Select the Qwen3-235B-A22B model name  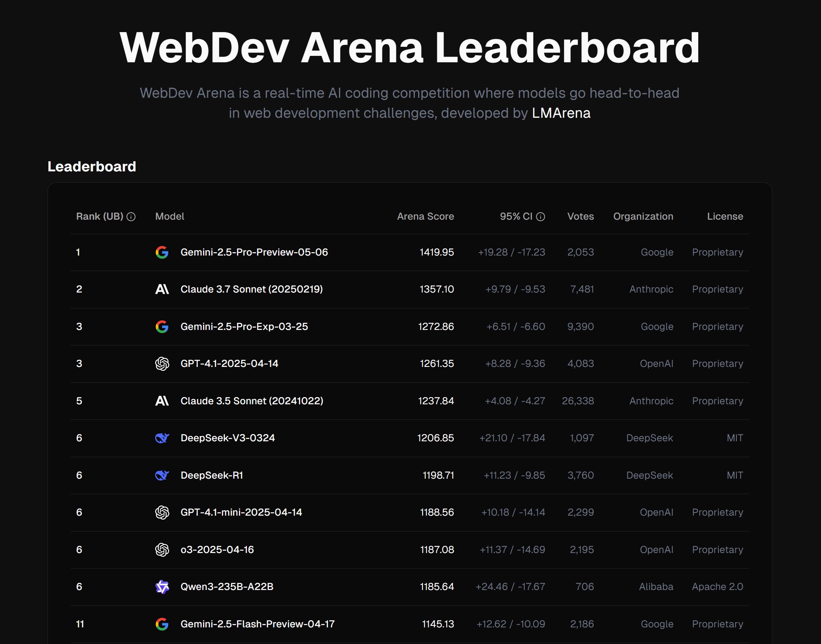click(x=227, y=587)
